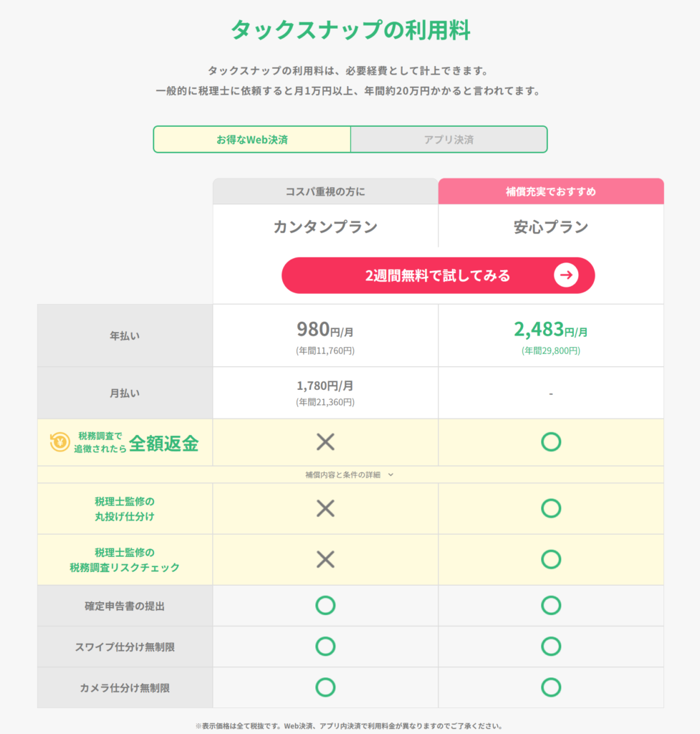Click 安心プラン circle for スワイプ仕分け無制限
The image size is (700, 734).
coord(550,647)
